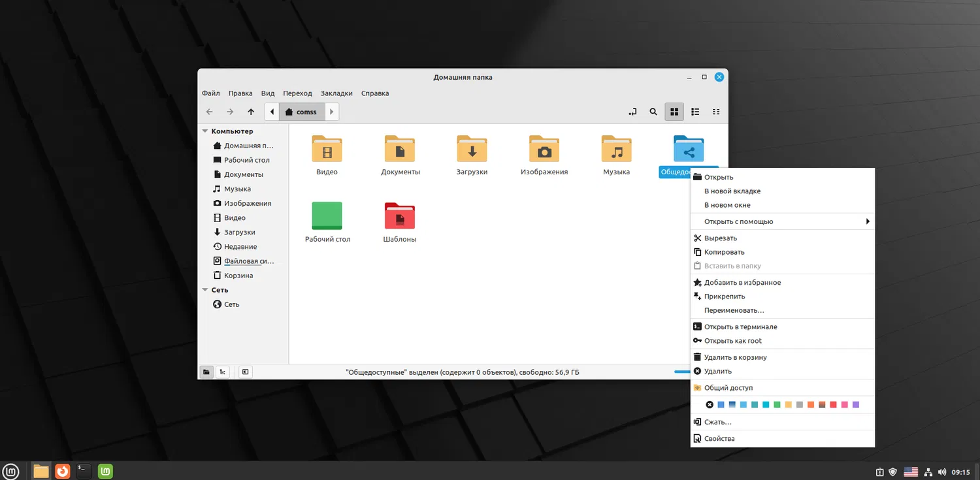
Task: Open the Переход menu
Action: [x=297, y=93]
